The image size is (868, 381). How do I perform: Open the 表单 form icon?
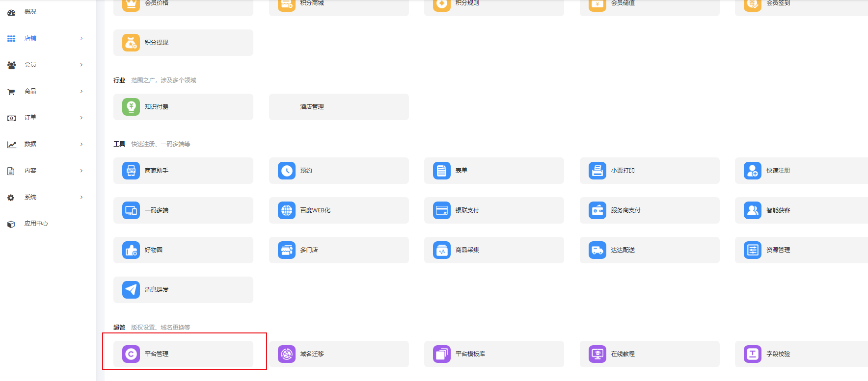tap(442, 171)
